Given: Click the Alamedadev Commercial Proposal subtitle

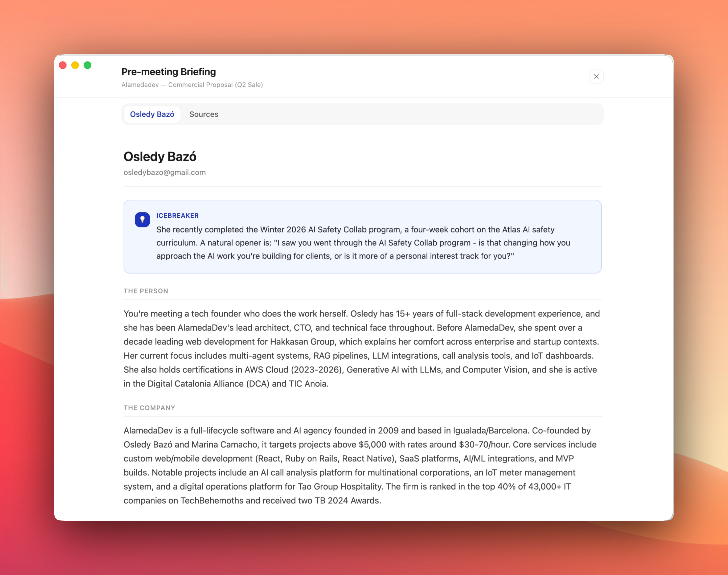Looking at the screenshot, I should 192,85.
